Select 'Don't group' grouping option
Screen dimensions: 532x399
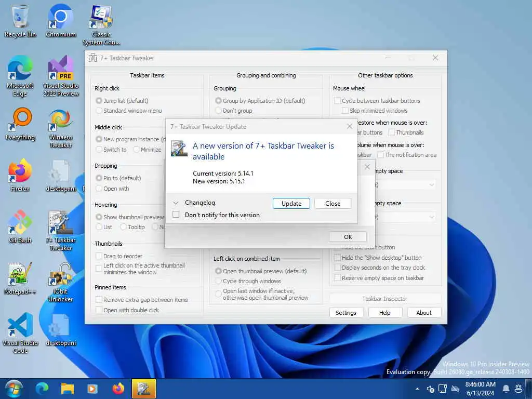[219, 111]
